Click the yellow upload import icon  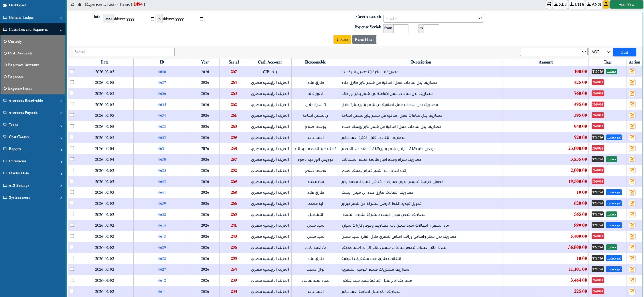[606, 4]
